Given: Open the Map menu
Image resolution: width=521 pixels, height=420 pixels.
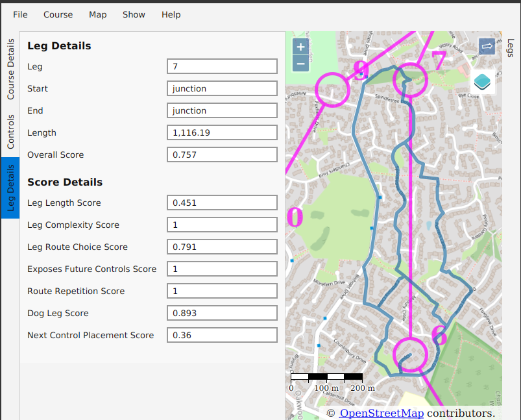Looking at the screenshot, I should tap(98, 14).
